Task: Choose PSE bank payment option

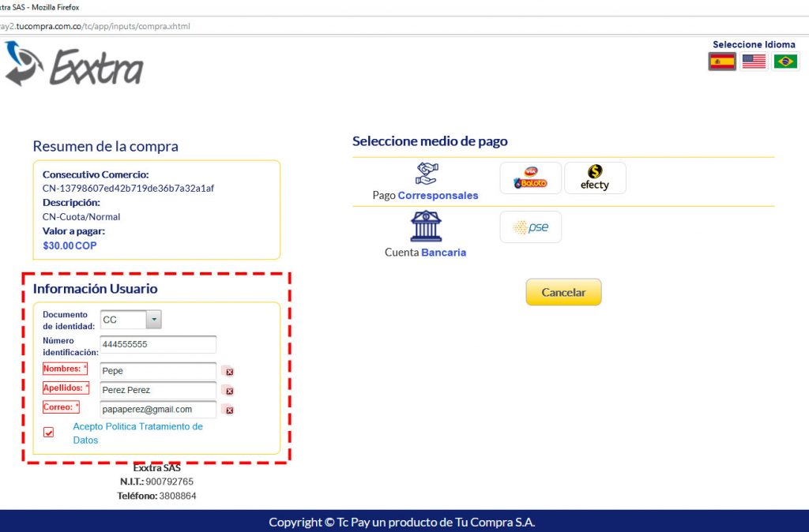Action: pos(530,227)
